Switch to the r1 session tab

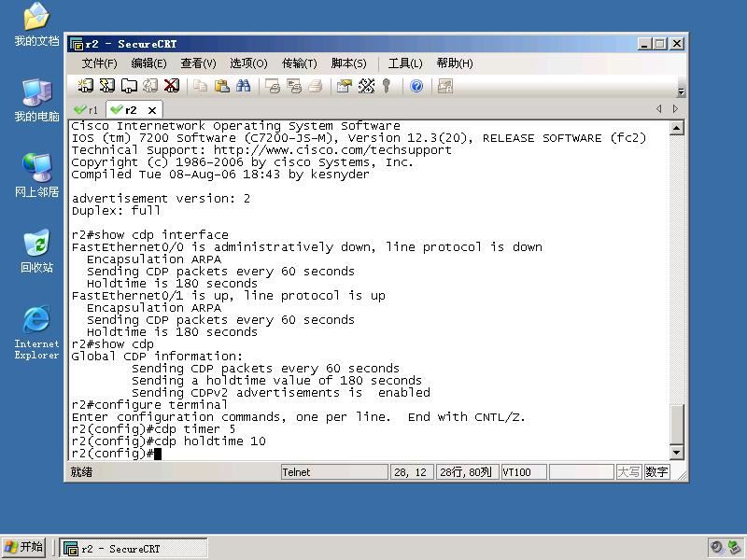click(x=86, y=110)
